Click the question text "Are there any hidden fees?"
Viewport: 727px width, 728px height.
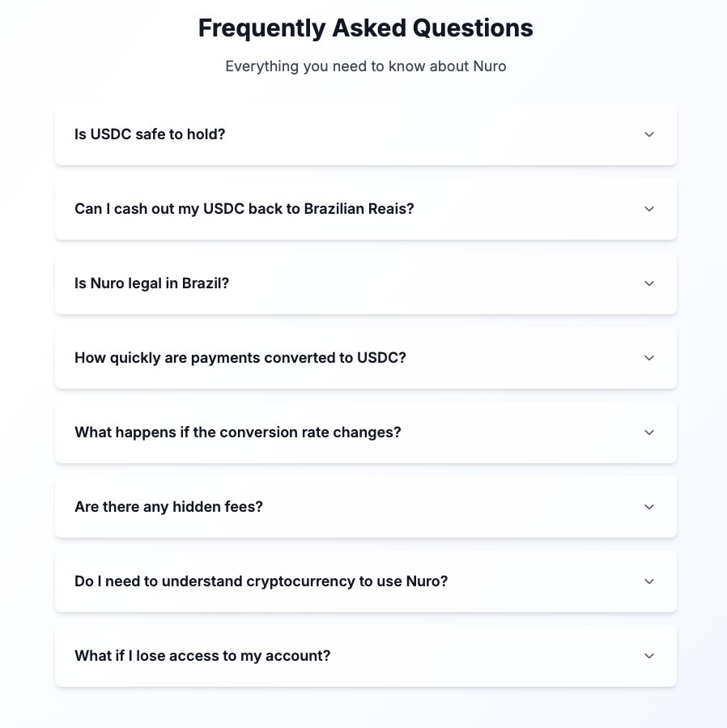(168, 507)
